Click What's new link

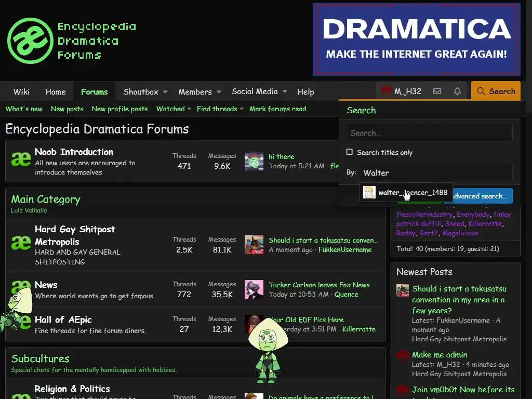pyautogui.click(x=24, y=109)
